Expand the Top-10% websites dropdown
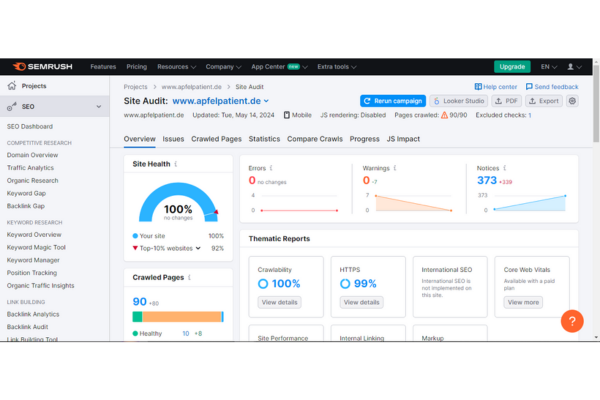This screenshot has height=400, width=600. (198, 248)
